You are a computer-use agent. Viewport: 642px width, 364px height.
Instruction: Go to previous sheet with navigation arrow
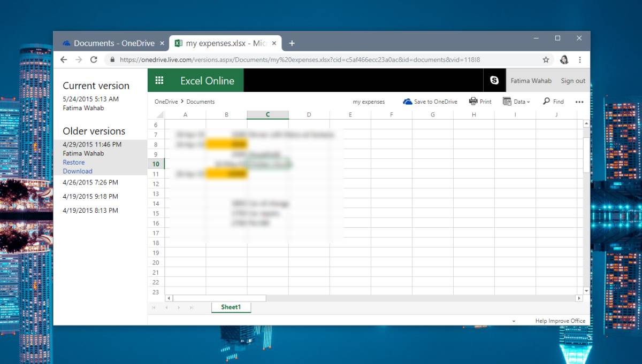click(x=166, y=307)
